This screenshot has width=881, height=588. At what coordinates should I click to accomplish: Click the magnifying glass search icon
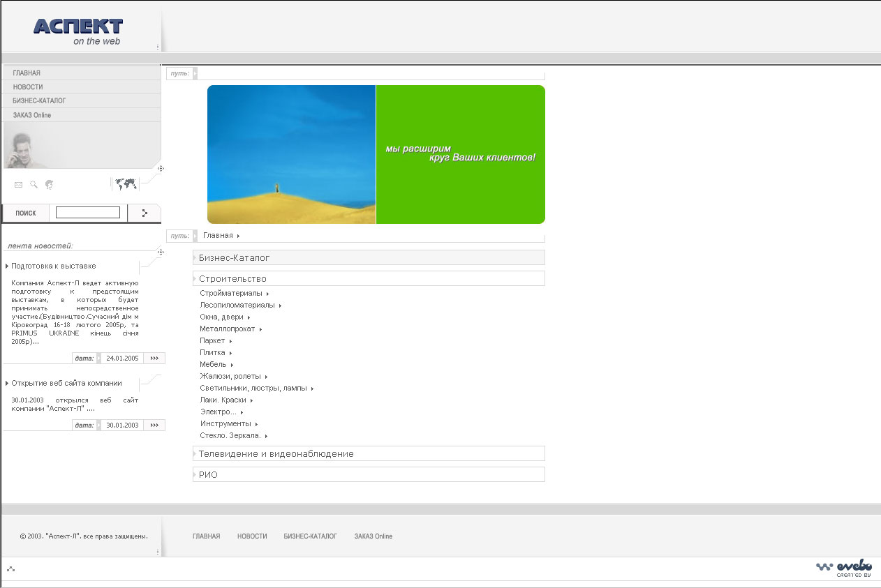[34, 185]
